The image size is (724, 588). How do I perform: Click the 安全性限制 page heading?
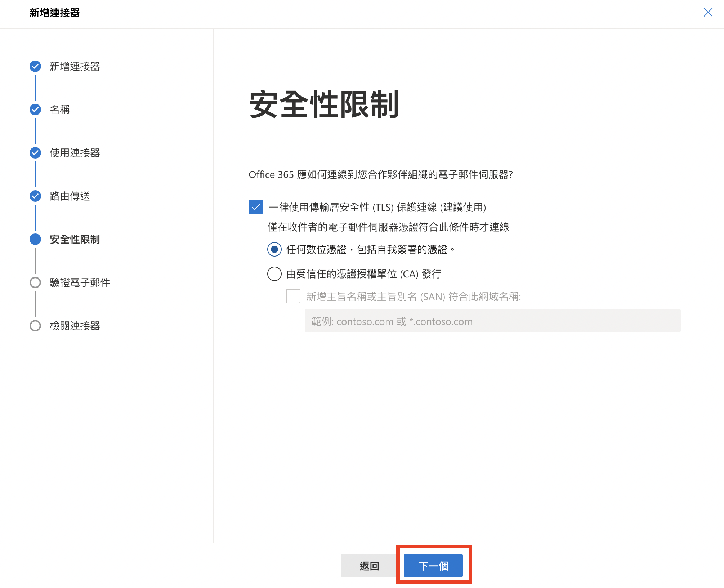click(324, 104)
